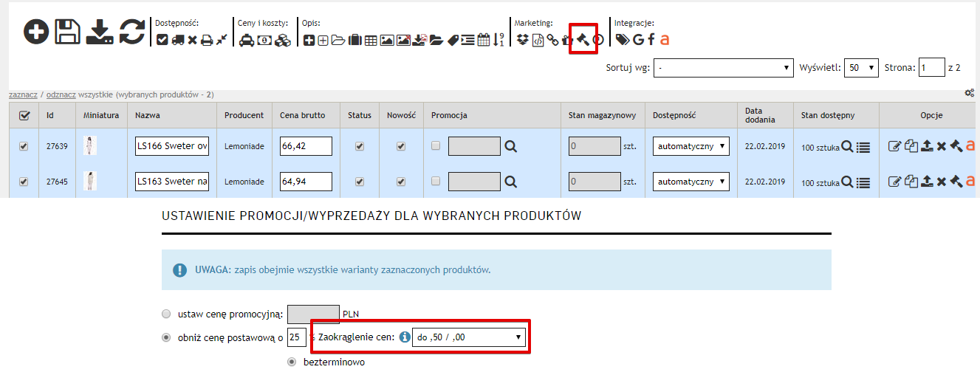Click the Facebook f icon under Integracje
The width and height of the screenshot is (980, 375).
click(651, 40)
